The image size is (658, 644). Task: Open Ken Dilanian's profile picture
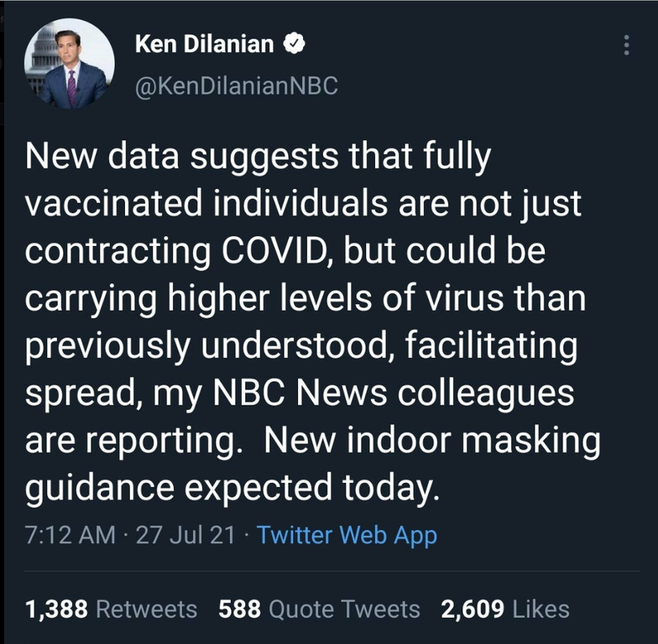click(69, 65)
